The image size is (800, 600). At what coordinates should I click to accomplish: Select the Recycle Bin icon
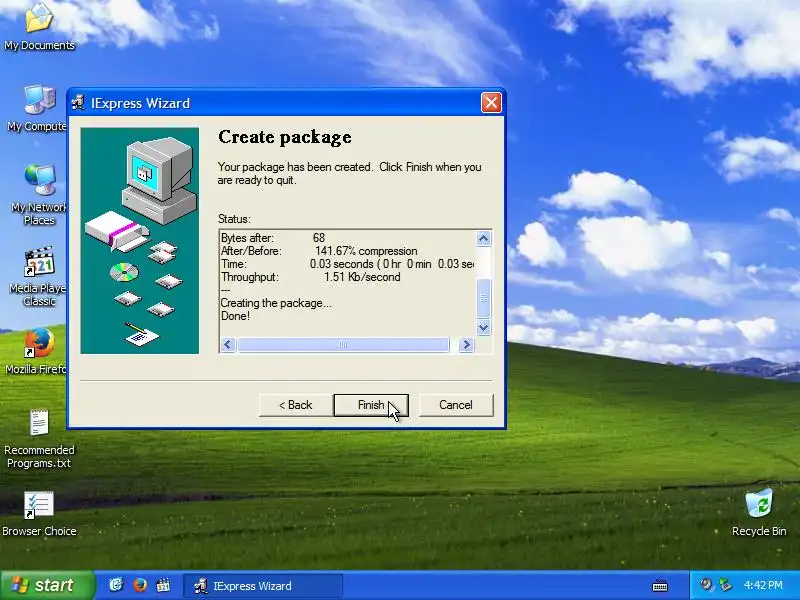[759, 513]
